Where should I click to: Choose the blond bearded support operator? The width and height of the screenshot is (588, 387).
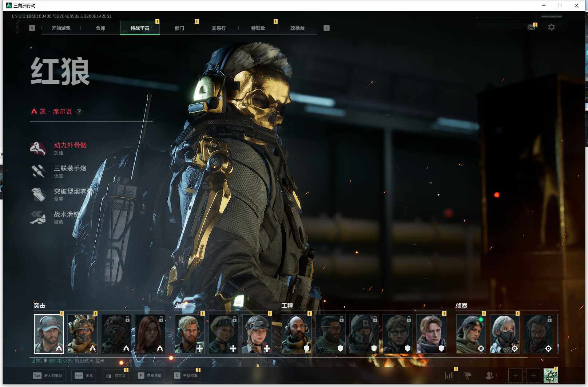(190, 334)
